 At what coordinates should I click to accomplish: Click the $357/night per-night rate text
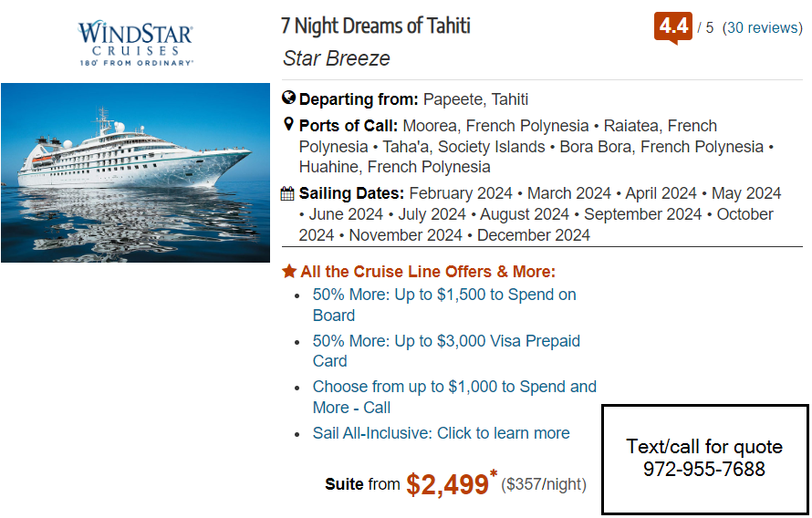point(544,484)
